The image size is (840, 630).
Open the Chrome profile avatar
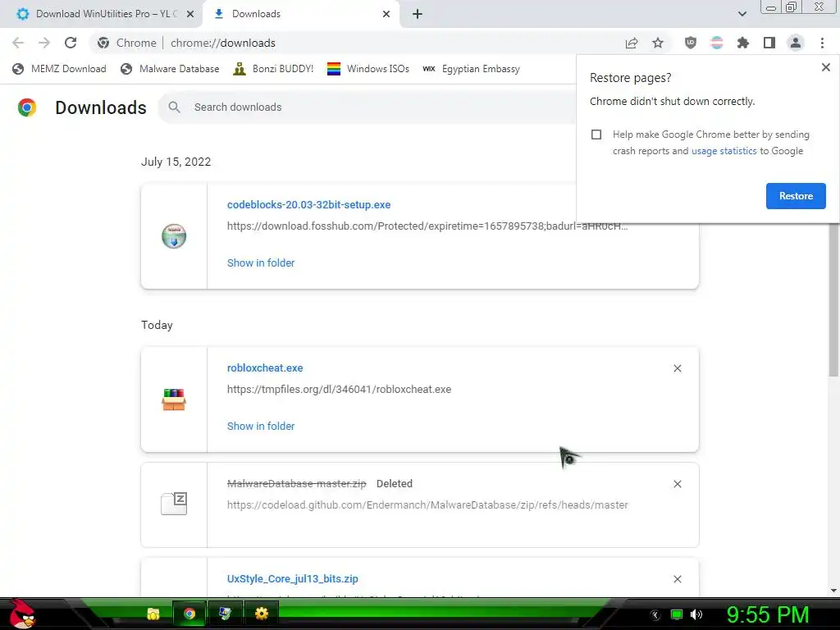pos(796,43)
